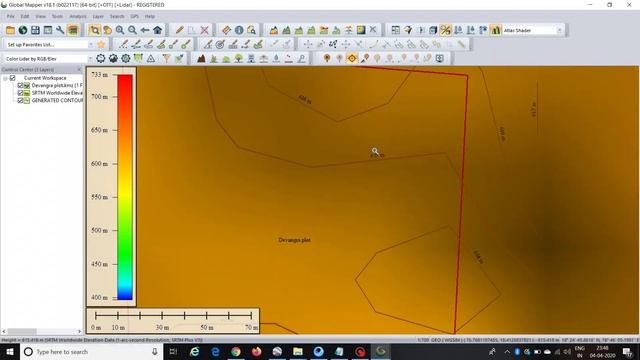Open File Explorer from the taskbar
Viewport: 640px width, 360px height.
[x=298, y=351]
